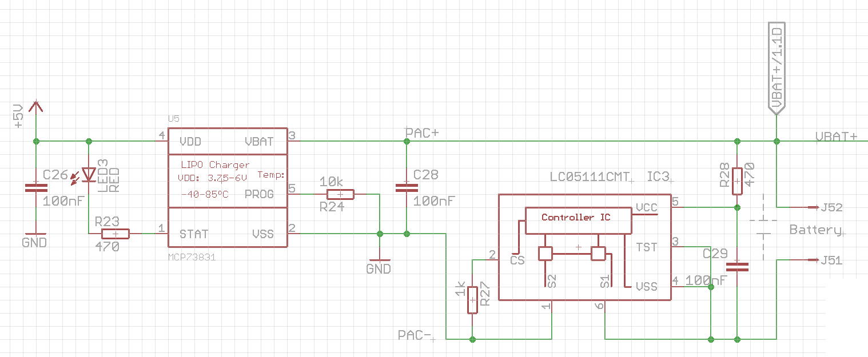Click the LED3 diode symbol
Viewport: 868px width, 357px height.
pyautogui.click(x=89, y=174)
